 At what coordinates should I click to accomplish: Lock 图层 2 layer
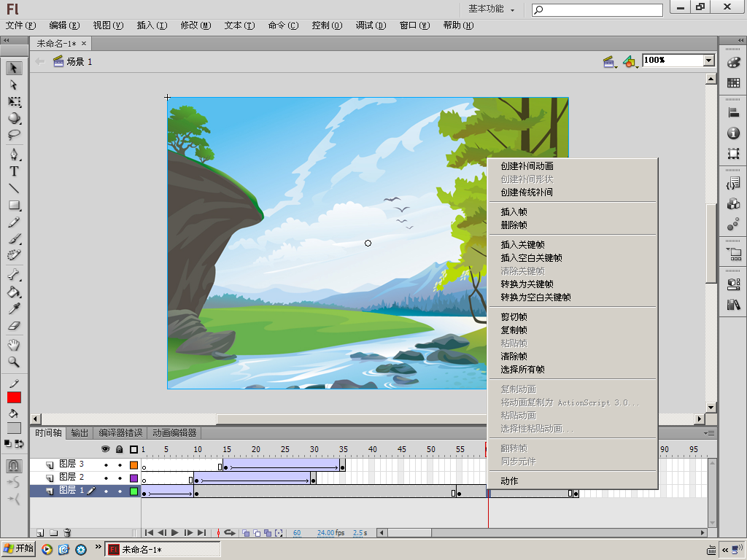point(120,478)
